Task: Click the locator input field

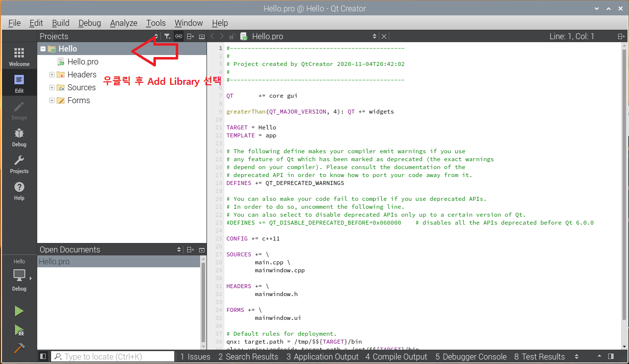Action: click(x=113, y=357)
